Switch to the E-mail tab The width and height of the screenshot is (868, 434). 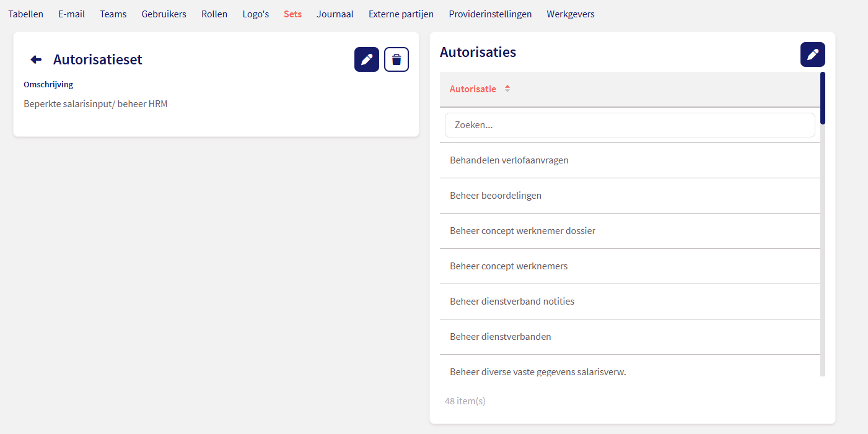coord(71,14)
